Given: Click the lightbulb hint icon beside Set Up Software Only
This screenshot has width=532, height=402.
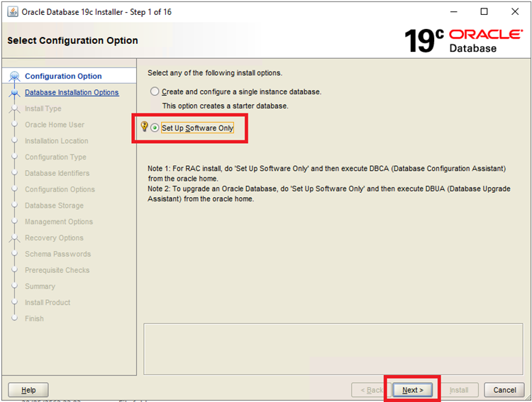Looking at the screenshot, I should [x=144, y=126].
